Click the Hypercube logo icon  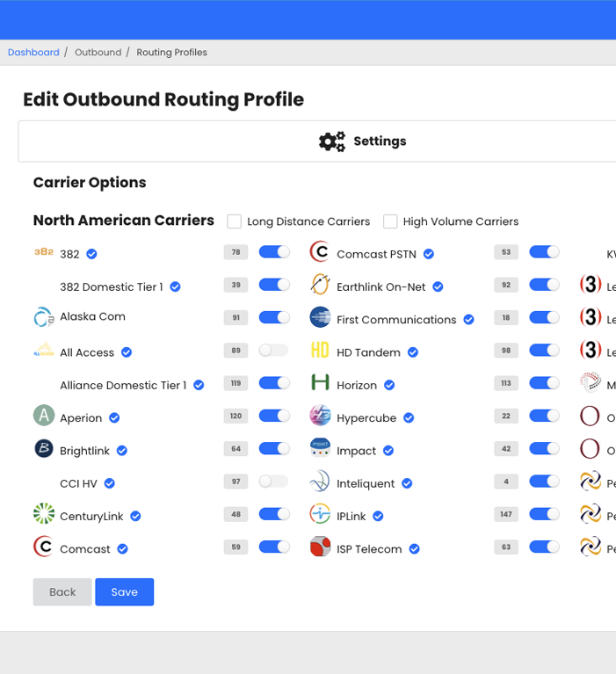click(x=320, y=416)
